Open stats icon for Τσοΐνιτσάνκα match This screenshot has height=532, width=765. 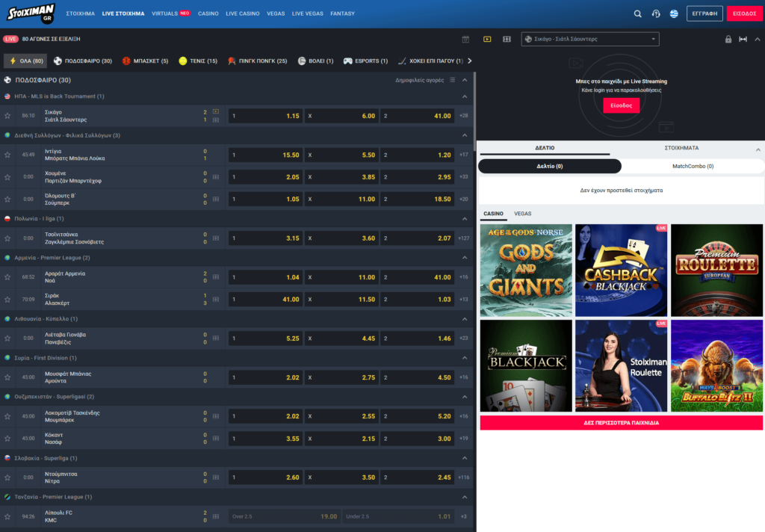pyautogui.click(x=216, y=238)
